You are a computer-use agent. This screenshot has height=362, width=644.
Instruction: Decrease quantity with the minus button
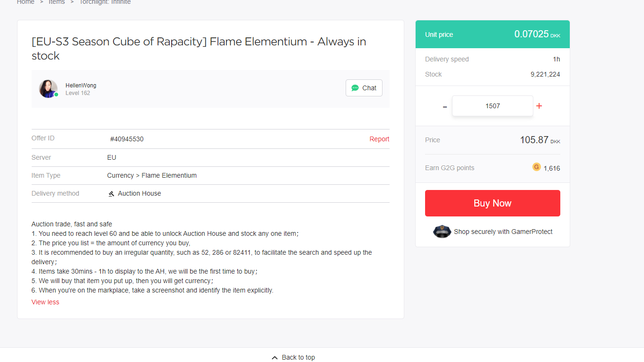point(444,106)
